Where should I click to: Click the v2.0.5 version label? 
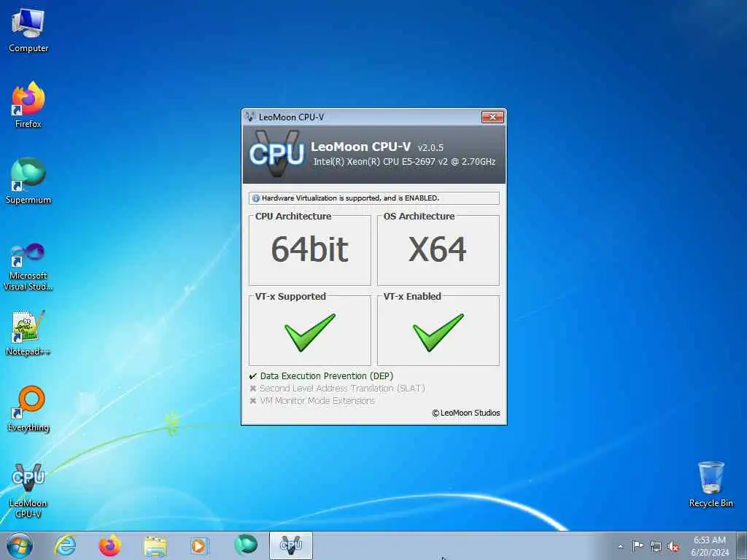click(430, 147)
